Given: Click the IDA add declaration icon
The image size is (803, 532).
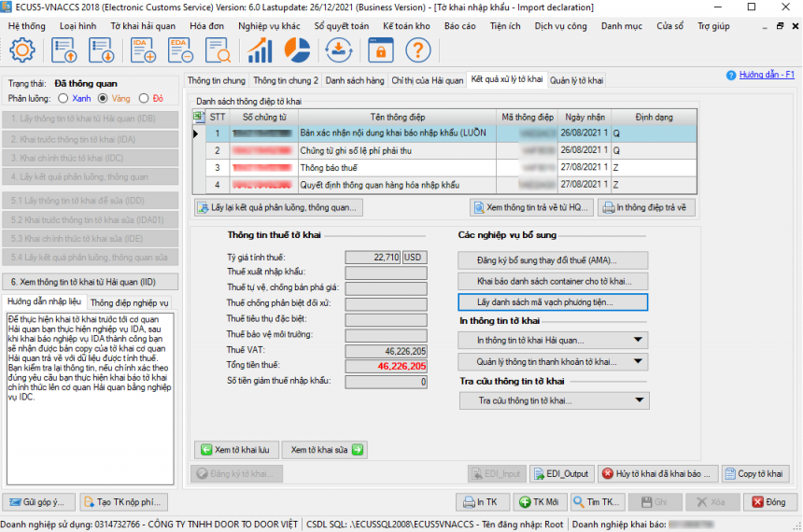Looking at the screenshot, I should coord(143,50).
